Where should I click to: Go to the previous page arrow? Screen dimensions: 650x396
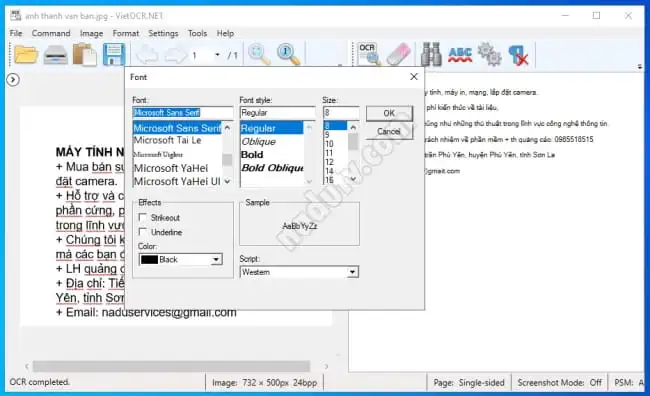tap(146, 55)
